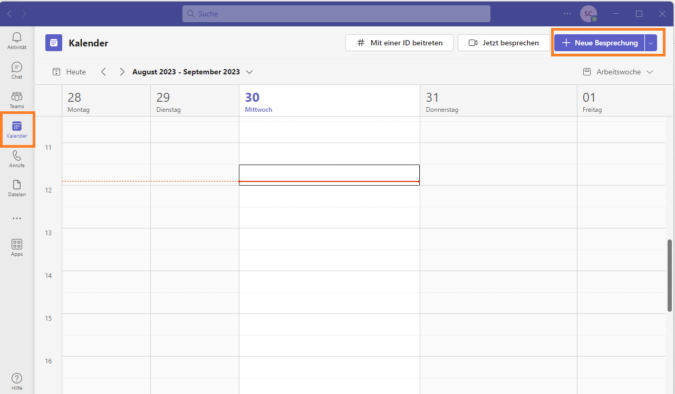The image size is (675, 394).
Task: Open Hilfe question mark icon
Action: click(17, 382)
